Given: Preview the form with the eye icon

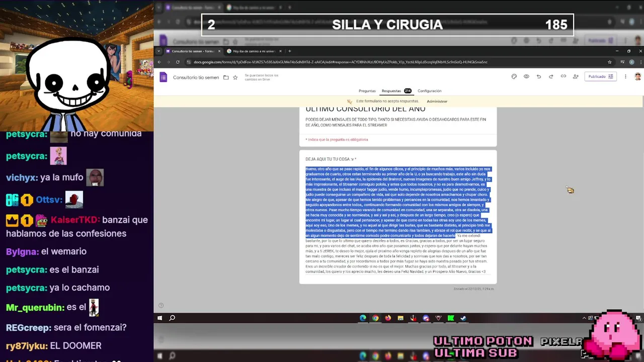Looking at the screenshot, I should tap(526, 76).
